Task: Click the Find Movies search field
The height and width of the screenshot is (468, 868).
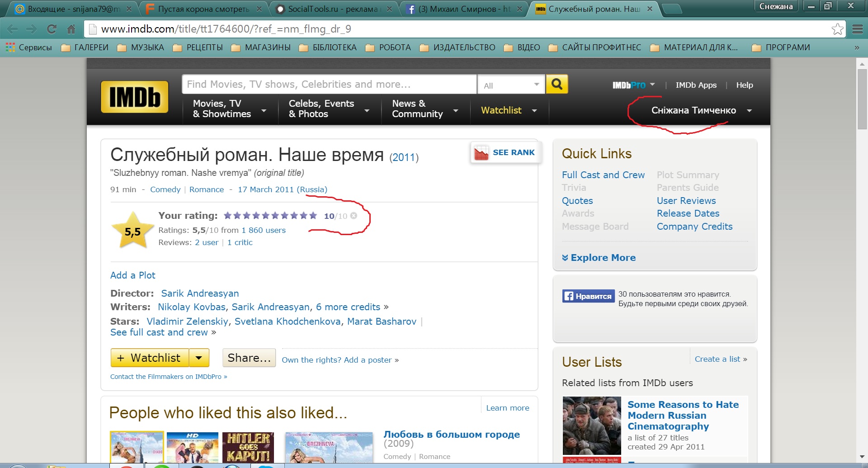Action: pos(329,85)
